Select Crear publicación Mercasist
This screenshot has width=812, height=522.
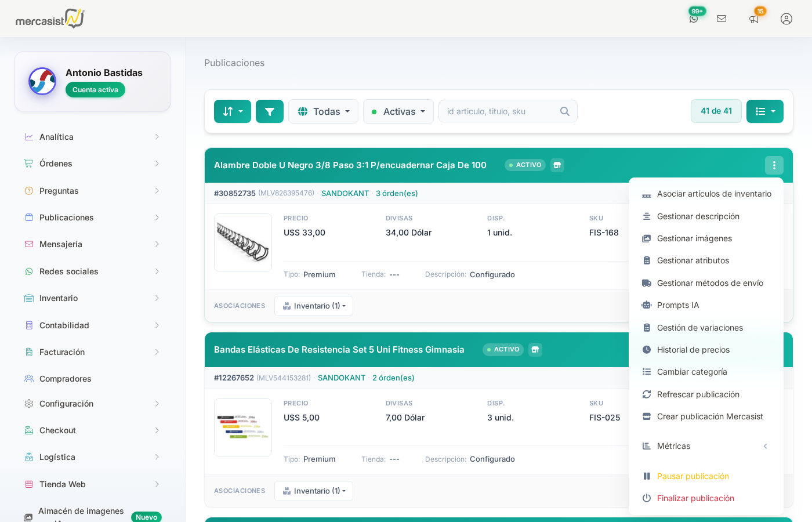(x=706, y=416)
